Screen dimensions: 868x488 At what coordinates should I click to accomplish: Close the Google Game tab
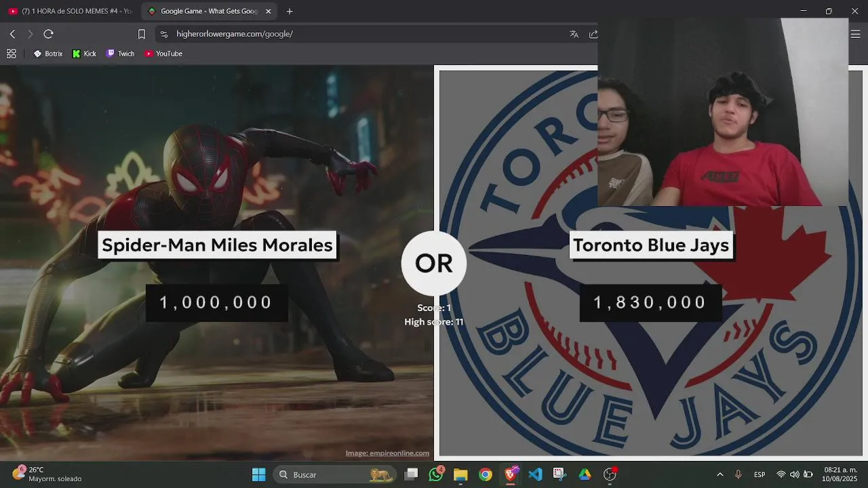click(268, 11)
